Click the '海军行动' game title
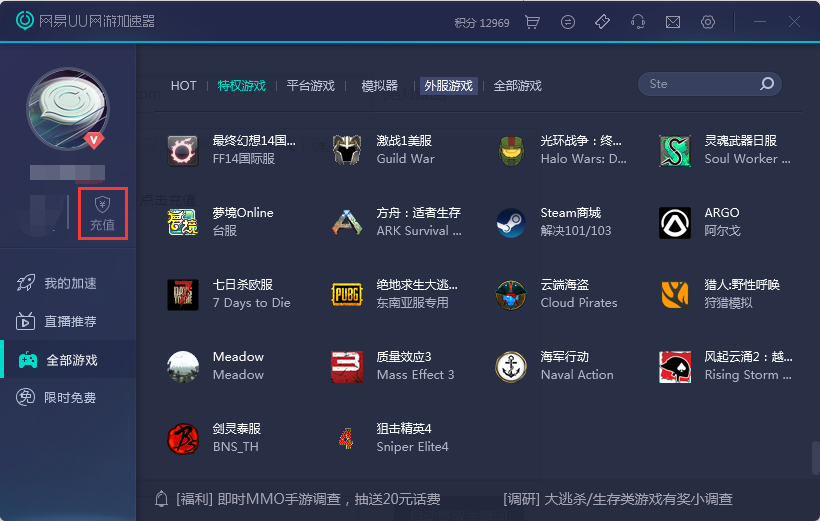Screen dimensions: 820x521 pyautogui.click(x=565, y=357)
